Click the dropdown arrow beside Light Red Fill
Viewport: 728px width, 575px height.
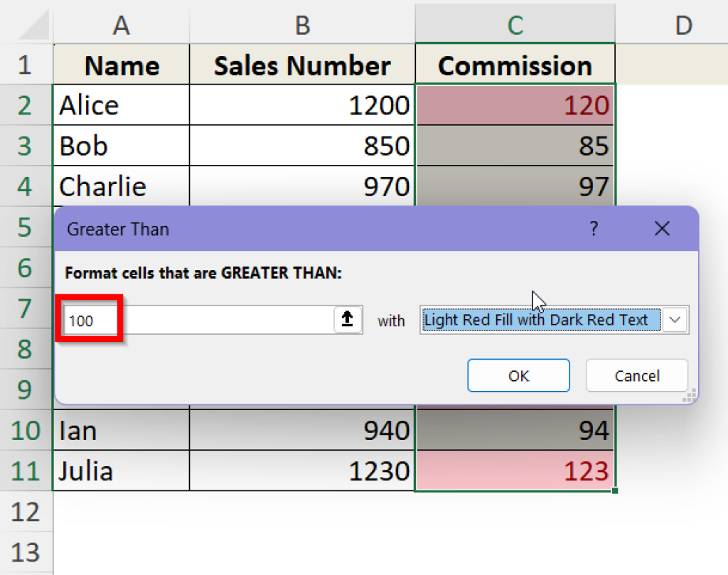[x=674, y=320]
